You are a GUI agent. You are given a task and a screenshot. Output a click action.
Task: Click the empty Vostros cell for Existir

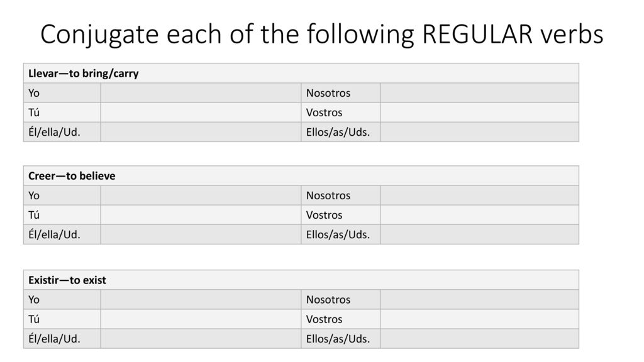point(480,319)
